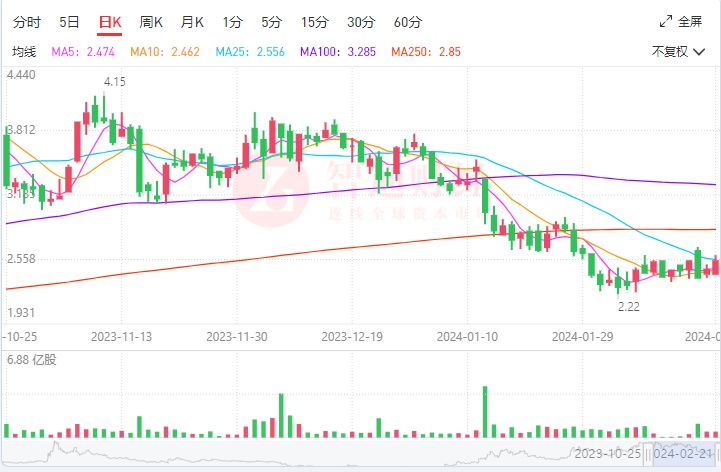The image size is (721, 472).
Task: Switch to the 分时 intraday tab
Action: (x=26, y=22)
